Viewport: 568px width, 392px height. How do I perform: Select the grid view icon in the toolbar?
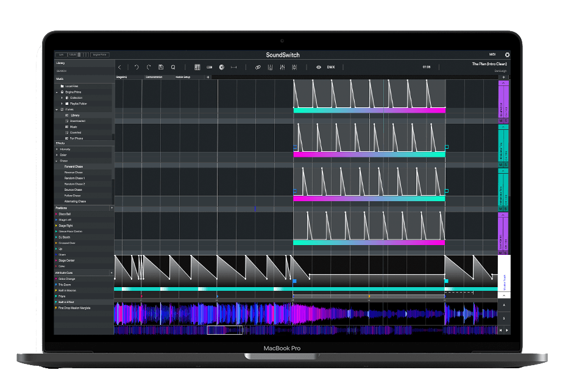[198, 67]
